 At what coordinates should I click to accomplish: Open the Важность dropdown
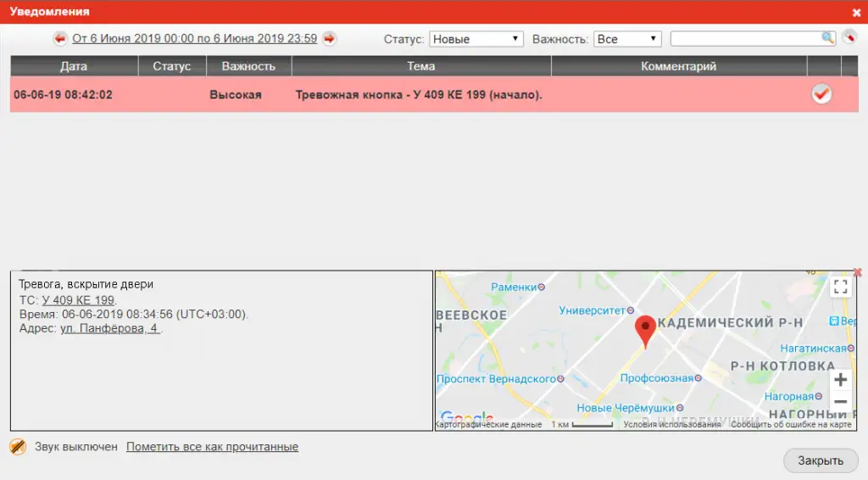(627, 39)
